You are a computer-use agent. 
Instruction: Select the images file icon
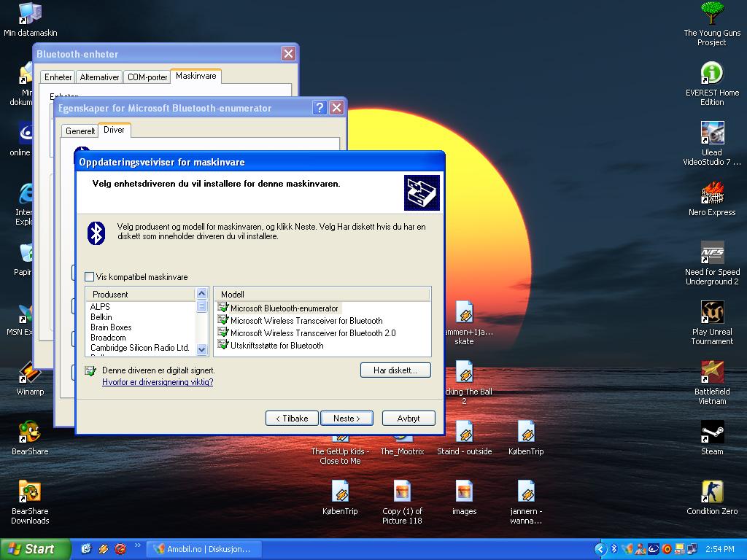coord(464,497)
